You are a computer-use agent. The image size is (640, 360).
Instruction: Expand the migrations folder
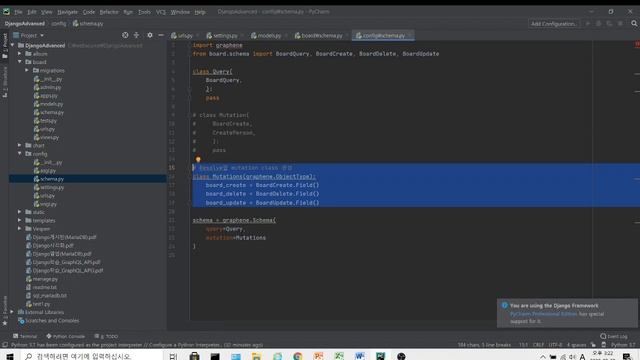27,70
